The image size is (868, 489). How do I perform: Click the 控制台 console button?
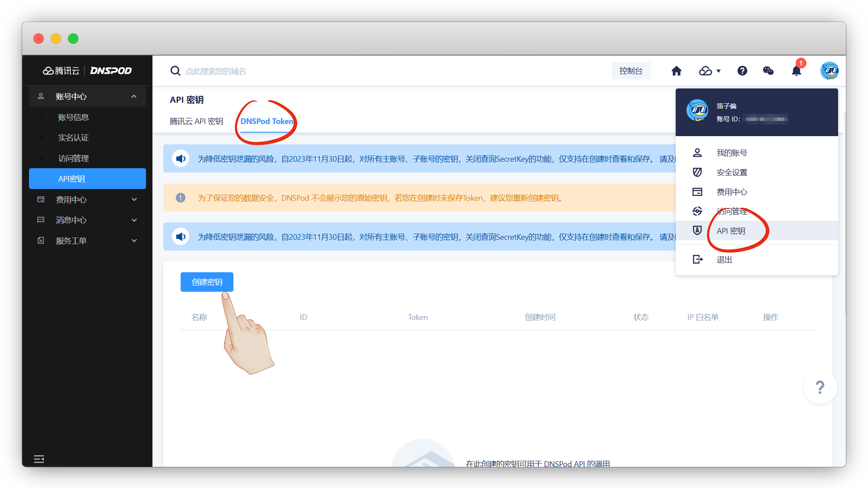pyautogui.click(x=631, y=71)
